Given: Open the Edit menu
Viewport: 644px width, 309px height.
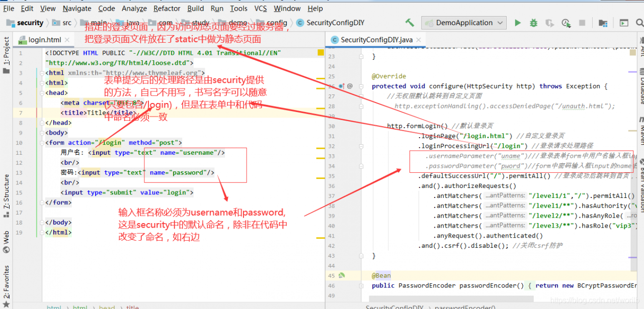Looking at the screenshot, I should pos(27,8).
